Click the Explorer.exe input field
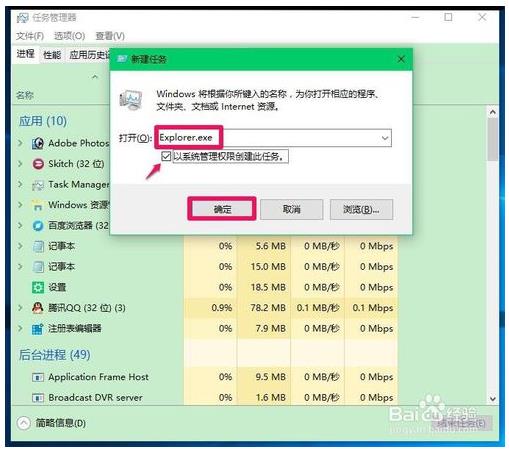 tap(273, 138)
